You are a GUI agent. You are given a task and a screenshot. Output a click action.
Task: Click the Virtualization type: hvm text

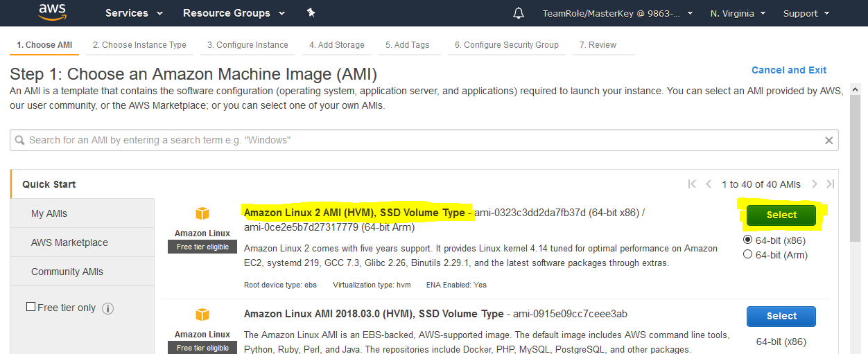[371, 285]
